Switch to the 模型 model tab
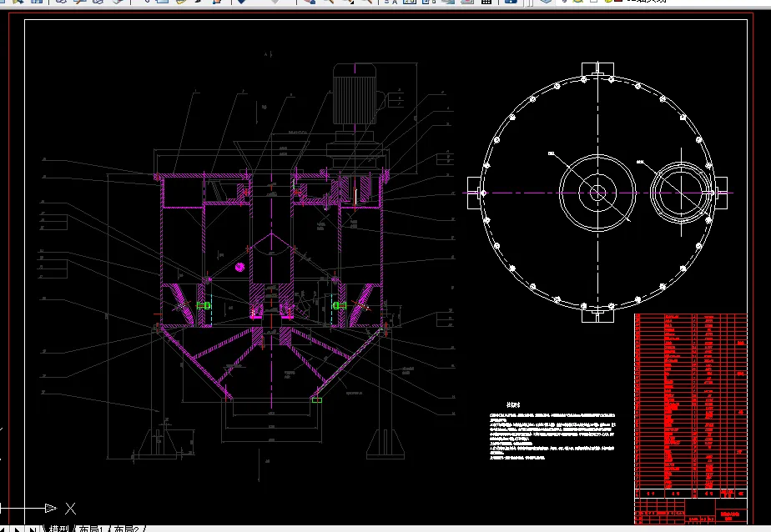This screenshot has width=771, height=532. [58, 529]
